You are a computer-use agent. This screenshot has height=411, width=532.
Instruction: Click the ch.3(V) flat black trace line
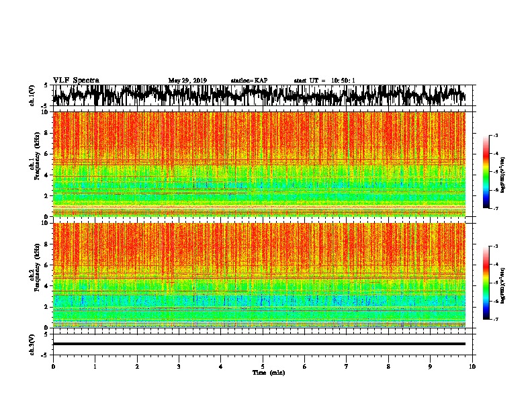click(259, 344)
